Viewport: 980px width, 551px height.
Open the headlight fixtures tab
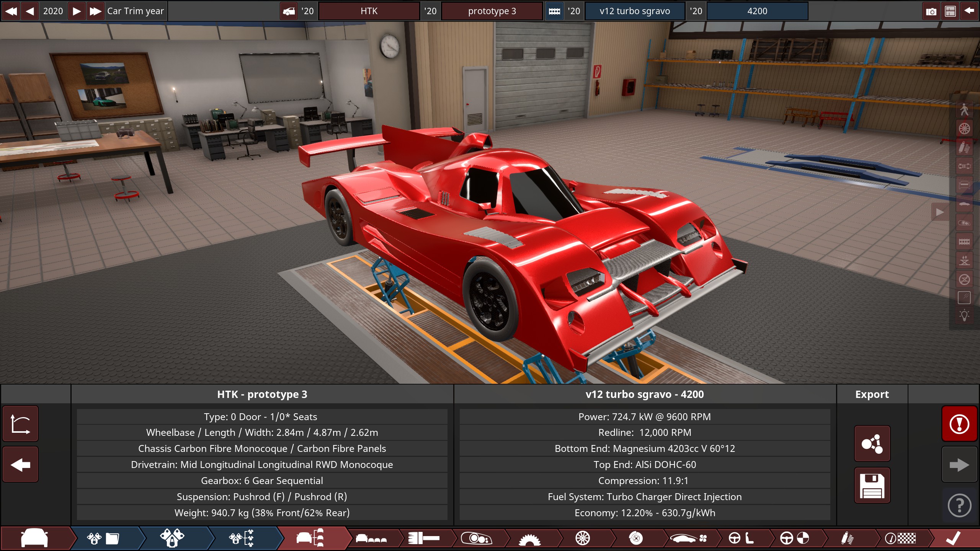coord(476,538)
